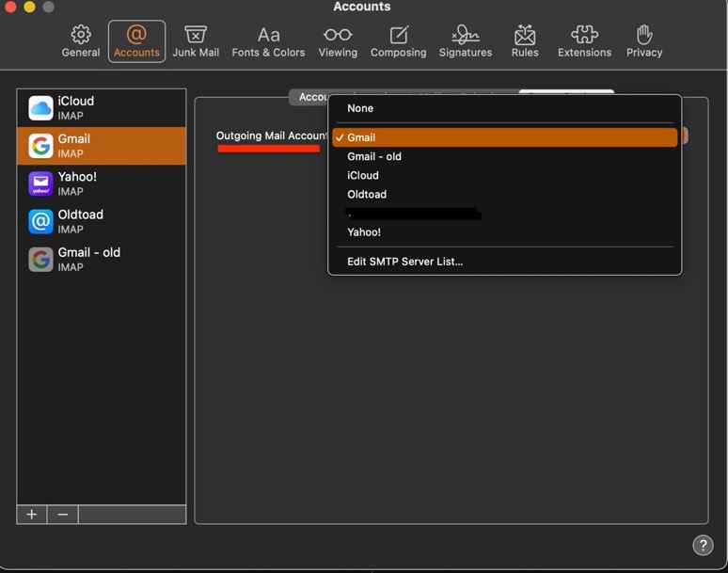This screenshot has width=728, height=573.
Task: Add a new account with plus button
Action: click(32, 515)
